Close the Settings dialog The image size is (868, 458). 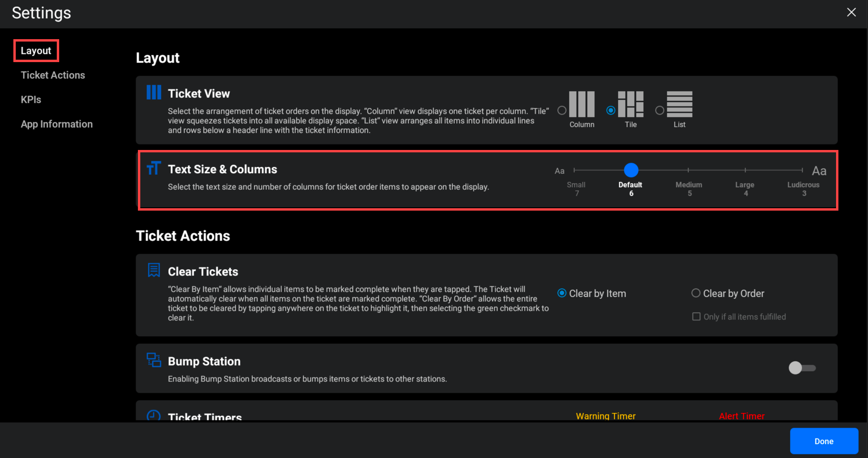(x=851, y=12)
